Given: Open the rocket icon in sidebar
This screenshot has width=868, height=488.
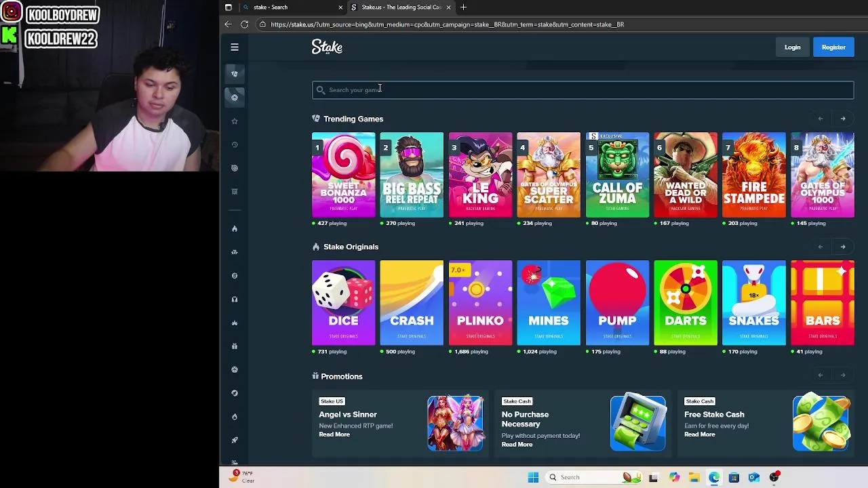Looking at the screenshot, I should pyautogui.click(x=235, y=440).
